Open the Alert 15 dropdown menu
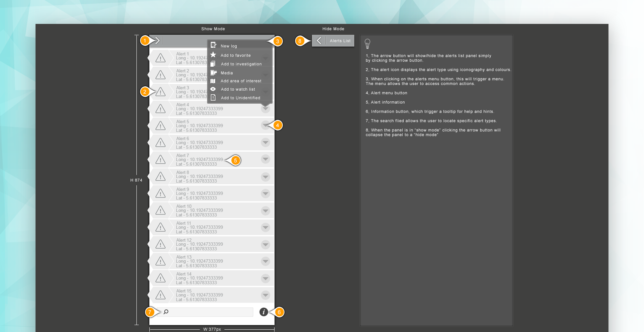The height and width of the screenshot is (332, 644). (265, 295)
